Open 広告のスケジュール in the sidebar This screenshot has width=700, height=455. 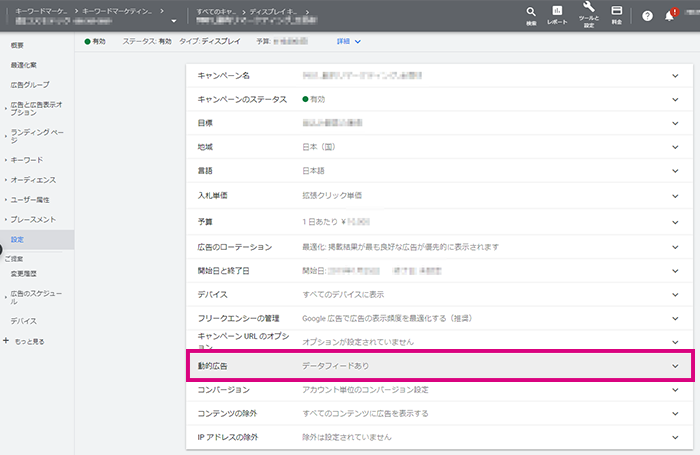coord(36,297)
